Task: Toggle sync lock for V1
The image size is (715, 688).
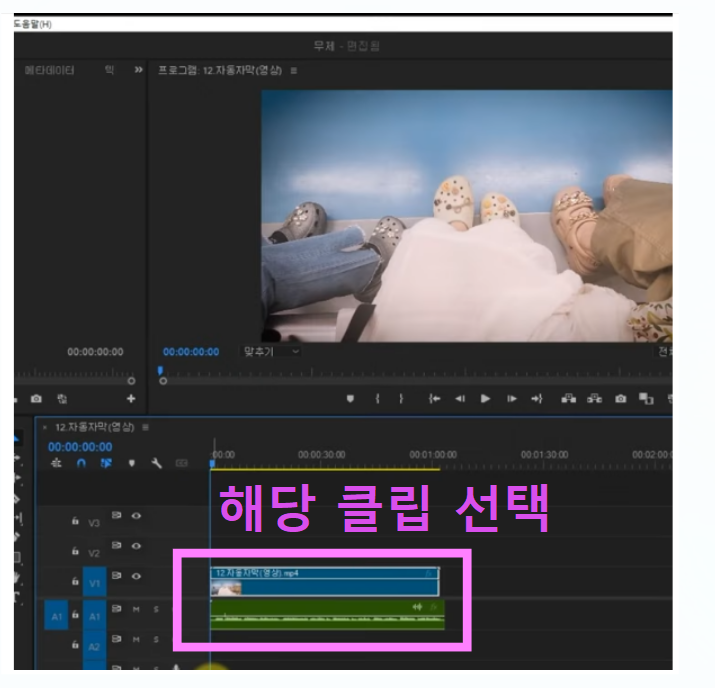Action: (x=117, y=575)
